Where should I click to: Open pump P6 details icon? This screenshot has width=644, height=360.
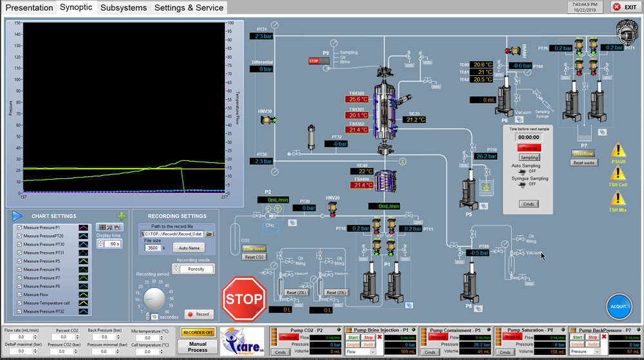[519, 119]
